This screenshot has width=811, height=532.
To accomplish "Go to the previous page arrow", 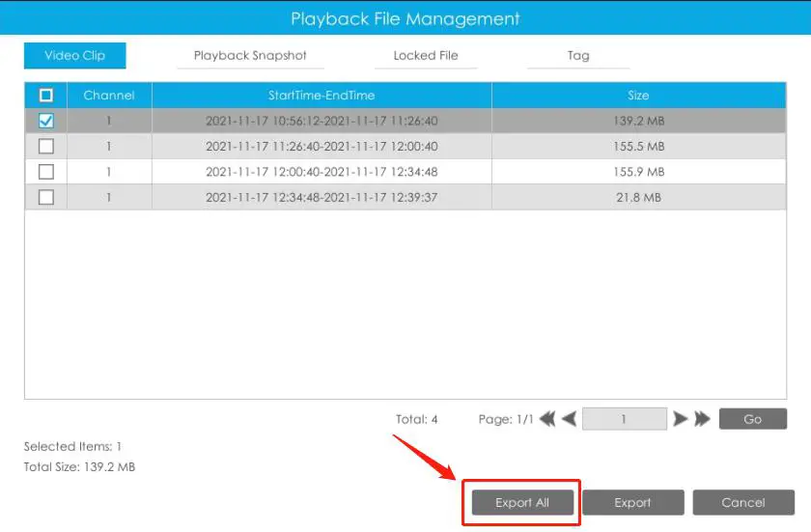I will [570, 419].
